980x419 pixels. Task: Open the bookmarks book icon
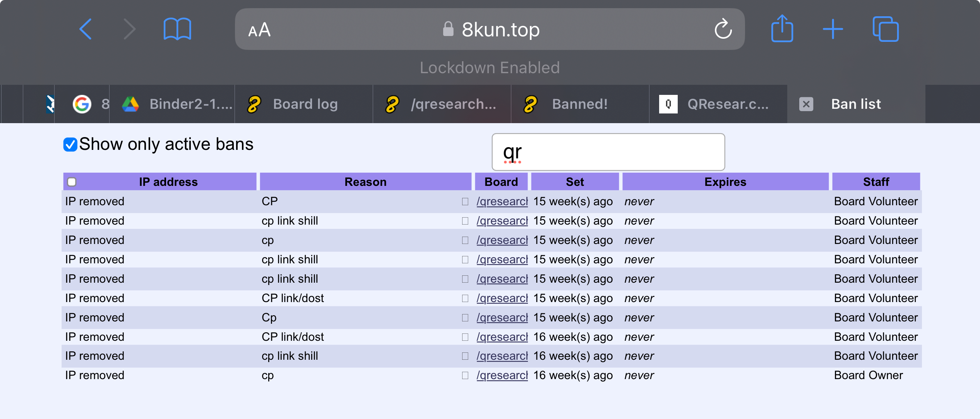point(177,29)
